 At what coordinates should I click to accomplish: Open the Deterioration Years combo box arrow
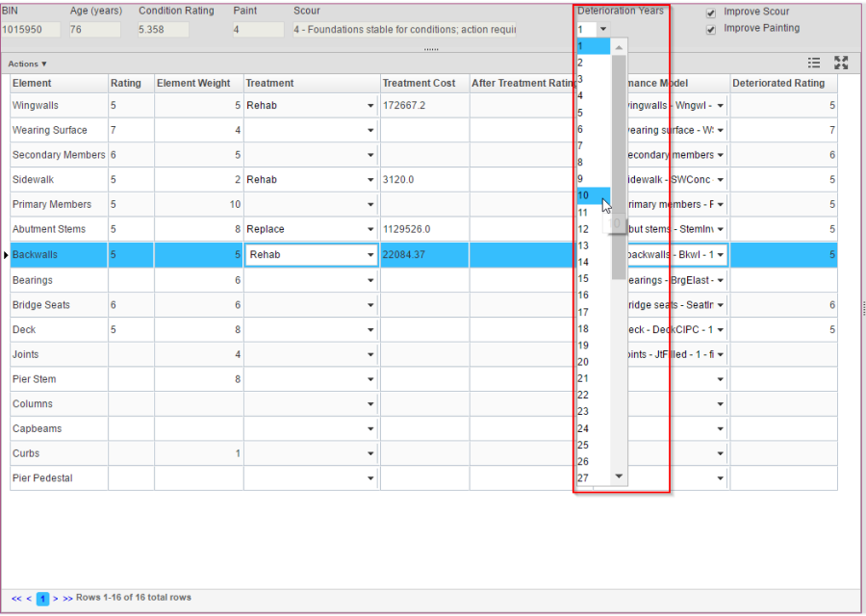click(x=603, y=30)
